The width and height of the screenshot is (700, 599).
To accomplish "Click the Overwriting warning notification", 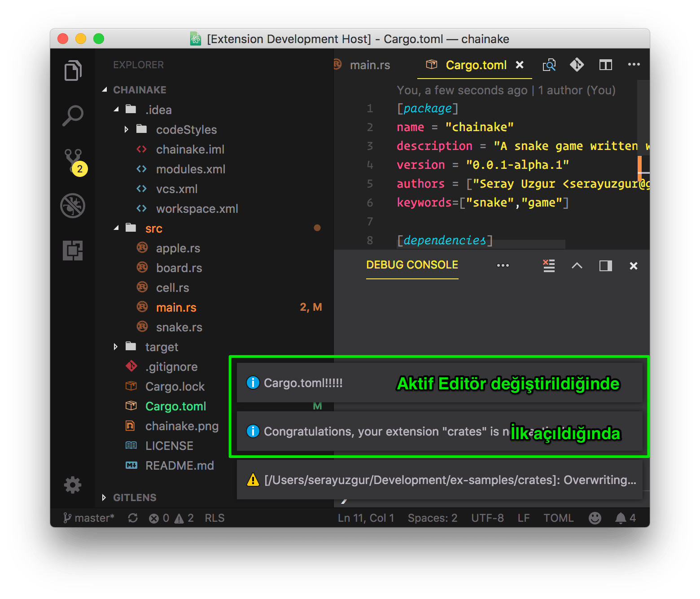I will (x=440, y=480).
